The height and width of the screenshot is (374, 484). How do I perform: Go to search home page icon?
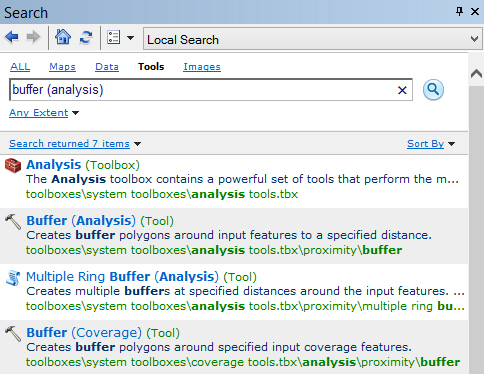pos(63,37)
